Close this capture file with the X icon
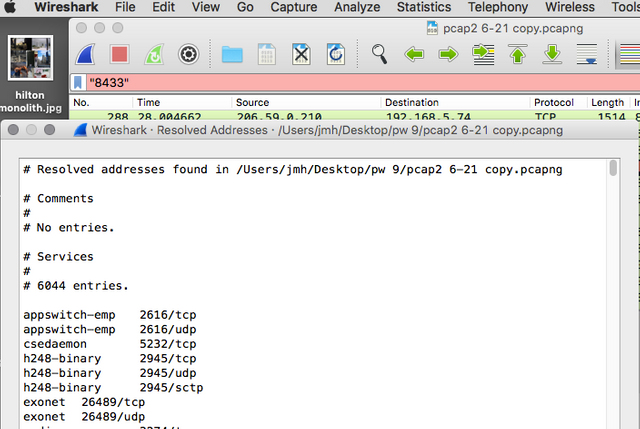 coord(301,54)
